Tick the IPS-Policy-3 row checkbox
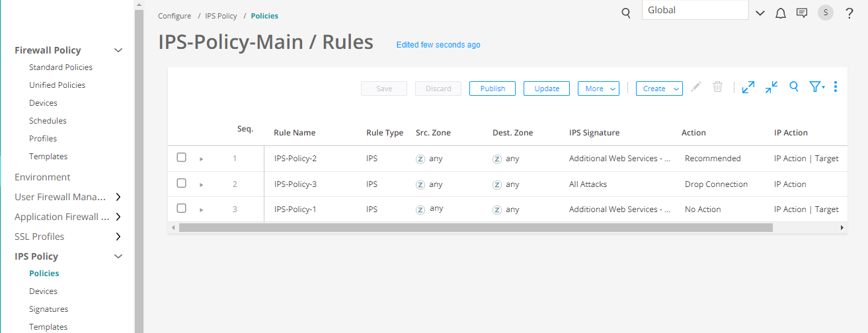Screen dimensions: 868x333 coord(182,184)
